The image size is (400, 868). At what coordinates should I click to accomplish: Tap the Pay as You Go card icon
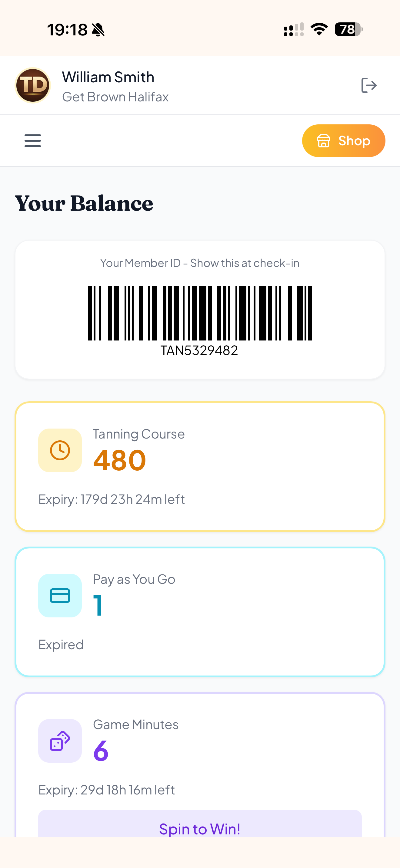point(60,595)
